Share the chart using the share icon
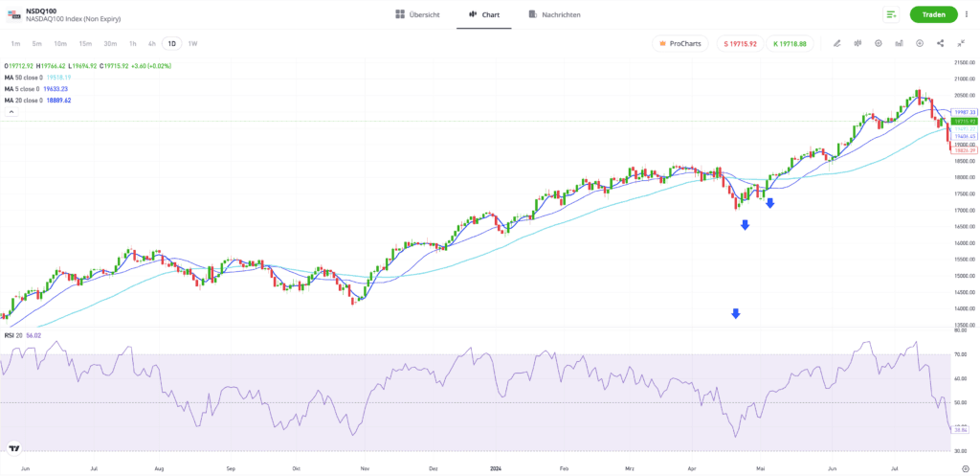Screen dimensions: 980x476 pyautogui.click(x=940, y=43)
